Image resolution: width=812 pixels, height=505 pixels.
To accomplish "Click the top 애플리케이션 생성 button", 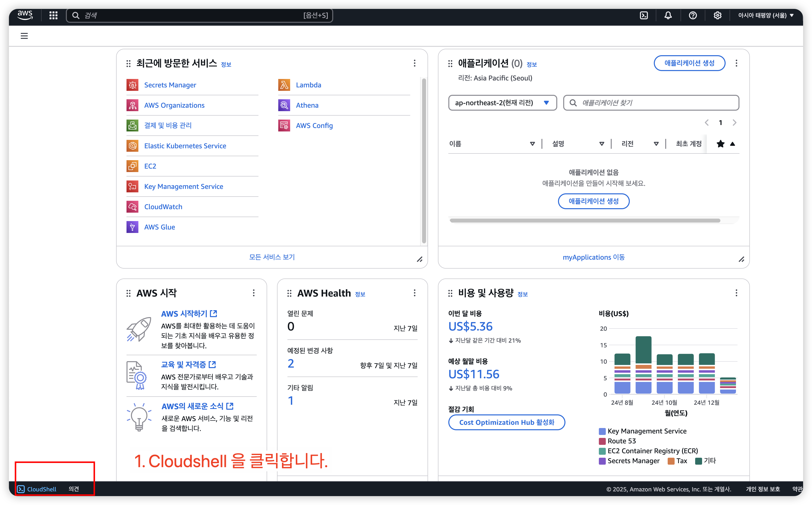I will [x=689, y=63].
